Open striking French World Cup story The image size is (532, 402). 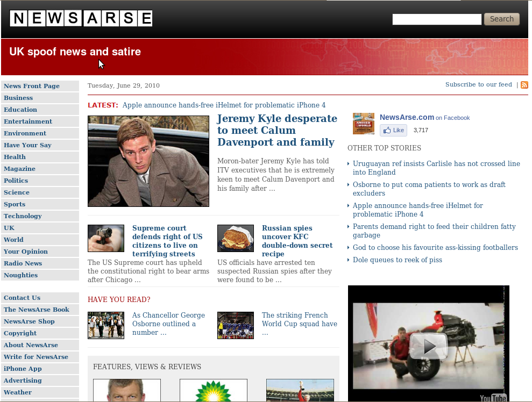pyautogui.click(x=300, y=324)
